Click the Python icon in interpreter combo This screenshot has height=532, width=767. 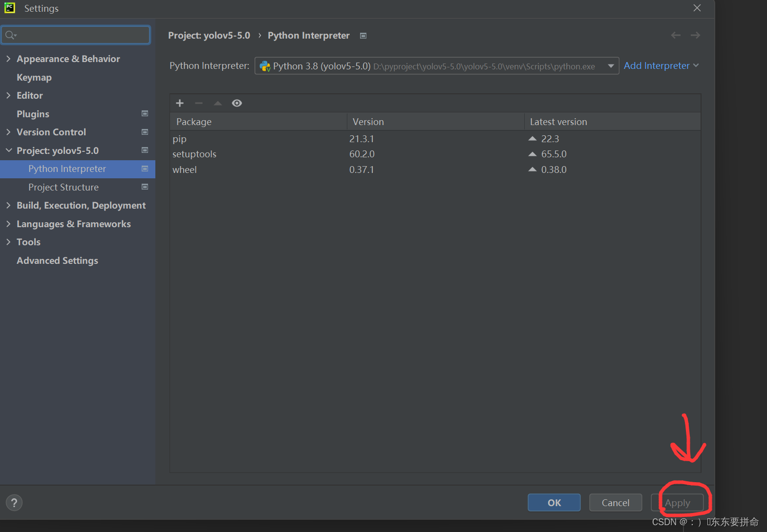[x=265, y=66]
